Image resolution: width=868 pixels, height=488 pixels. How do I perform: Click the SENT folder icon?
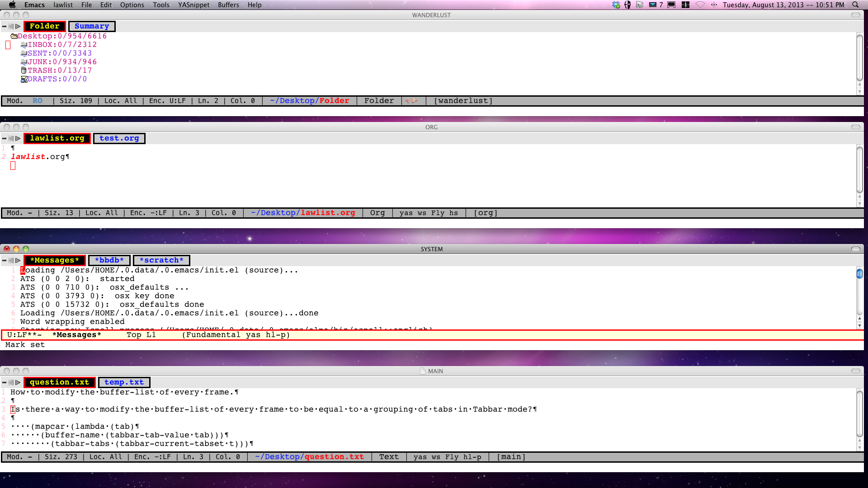pos(24,53)
